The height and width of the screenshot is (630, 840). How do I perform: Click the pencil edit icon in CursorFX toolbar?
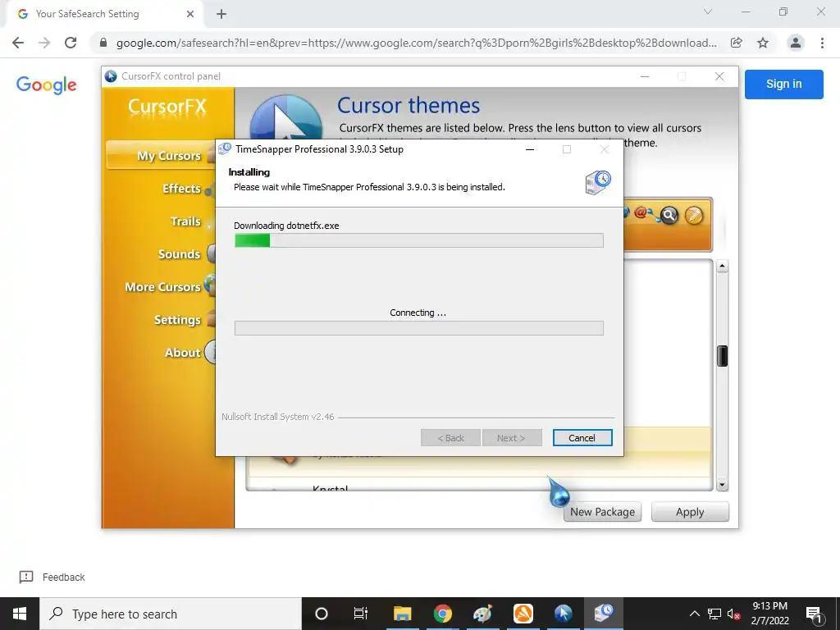tap(694, 216)
